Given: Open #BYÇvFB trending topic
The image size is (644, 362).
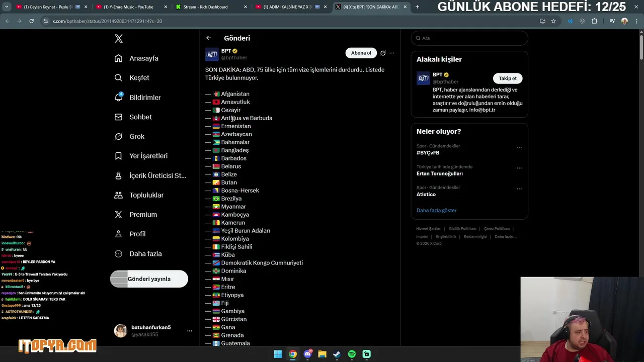Looking at the screenshot, I should (x=428, y=153).
